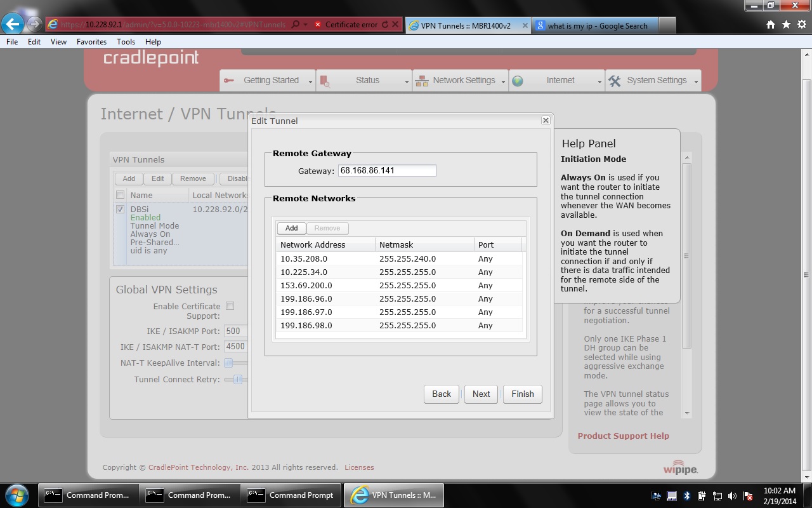Viewport: 812px width, 508px height.
Task: Click the browser Forward arrow button
Action: (x=35, y=25)
